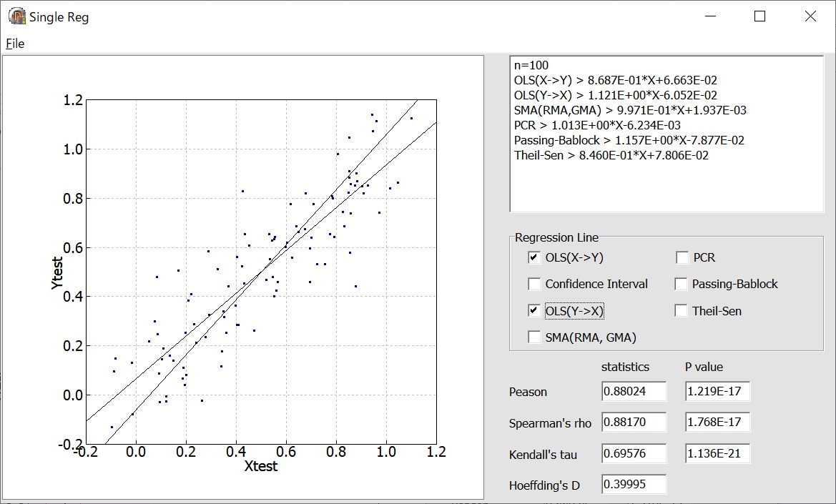Click the Single Reg app icon
836x504 pixels.
point(16,16)
